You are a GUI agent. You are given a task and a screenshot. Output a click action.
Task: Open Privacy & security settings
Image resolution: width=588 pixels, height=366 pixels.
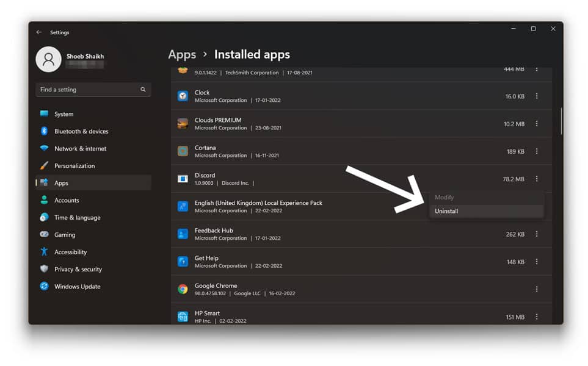(x=93, y=269)
